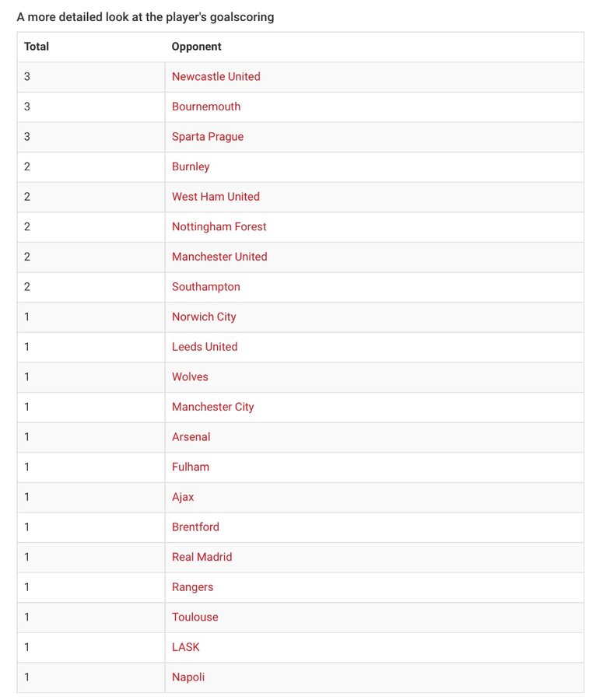Open Manchester City opponent link

tap(213, 407)
